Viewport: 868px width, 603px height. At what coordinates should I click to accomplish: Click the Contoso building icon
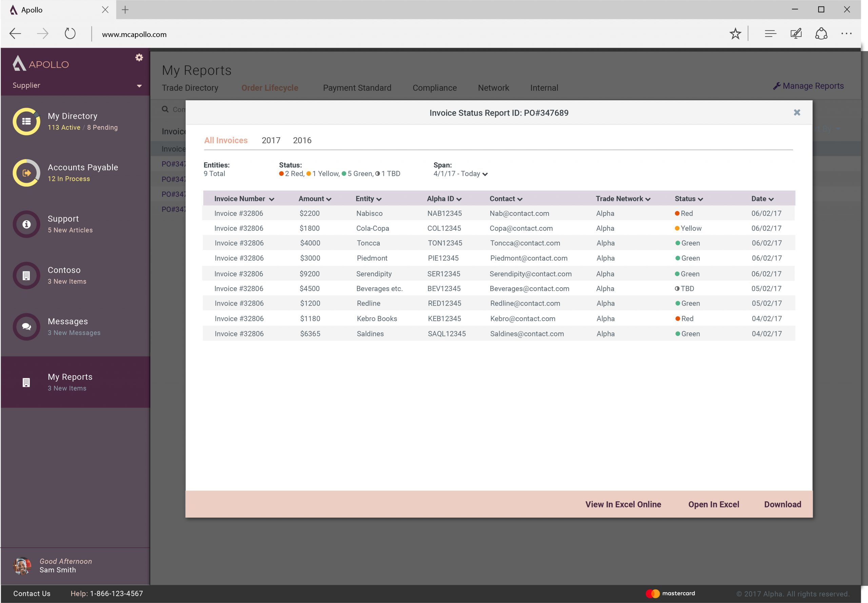(x=26, y=275)
